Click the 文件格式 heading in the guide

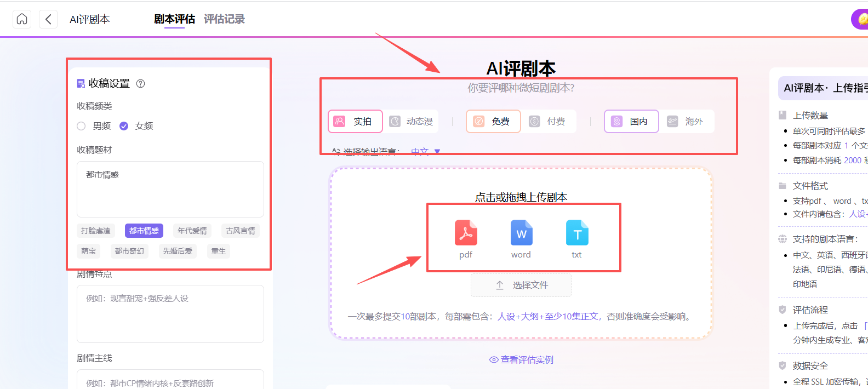point(810,186)
